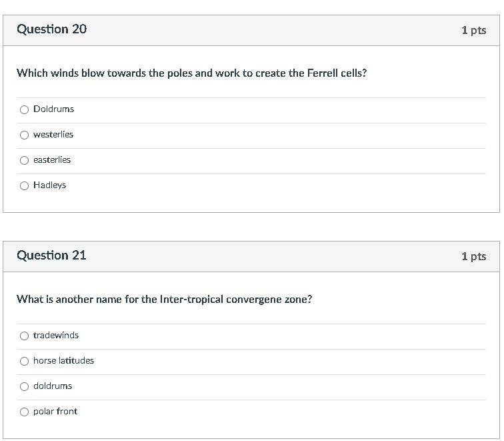Click the Question 20 heading

click(52, 29)
